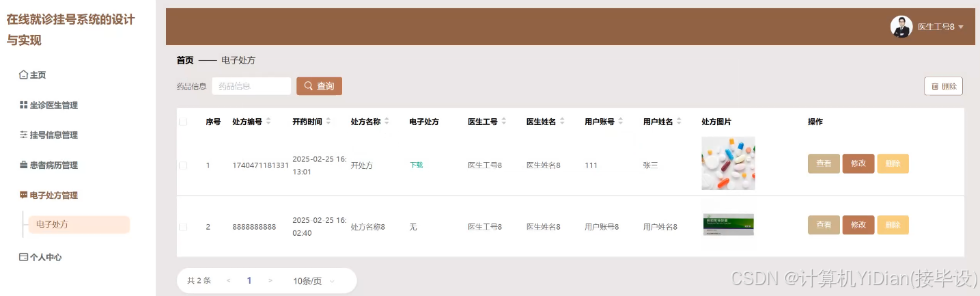Viewport: 980px width, 296px height.
Task: Tick the select-all checkbox in table header
Action: [183, 122]
